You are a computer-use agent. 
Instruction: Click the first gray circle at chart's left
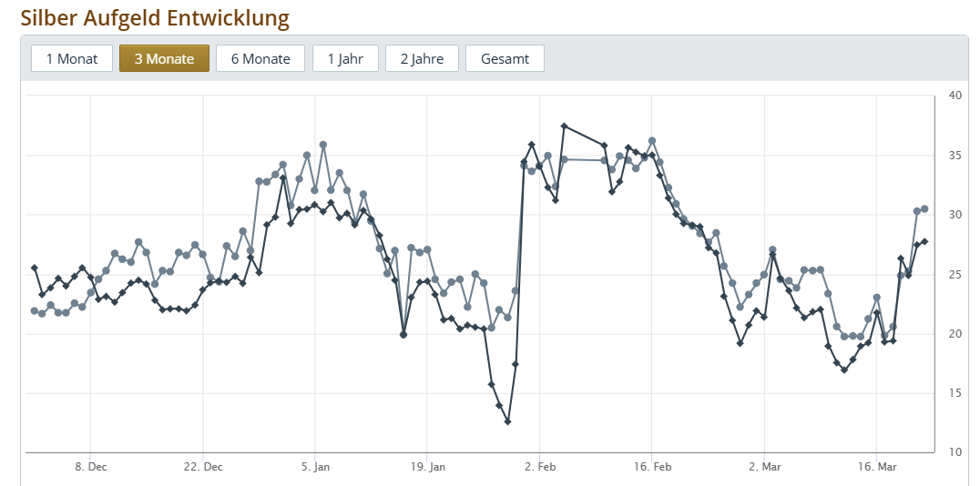[x=35, y=310]
